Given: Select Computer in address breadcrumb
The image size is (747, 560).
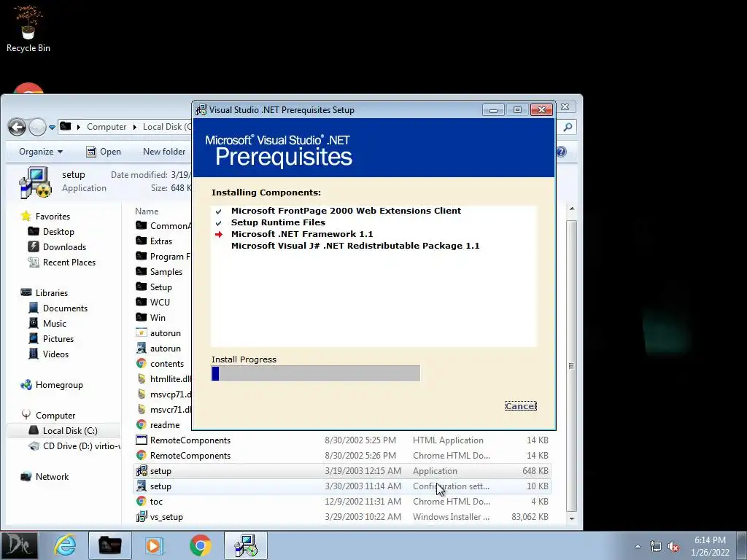Looking at the screenshot, I should click(x=107, y=127).
